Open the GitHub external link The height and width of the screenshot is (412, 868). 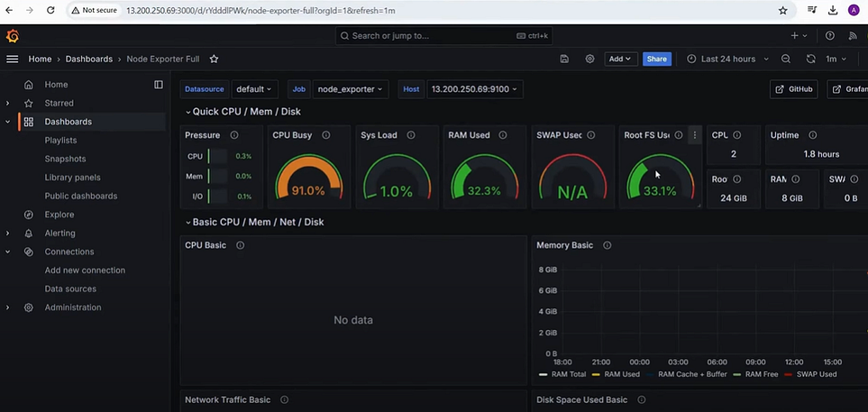pyautogui.click(x=794, y=89)
